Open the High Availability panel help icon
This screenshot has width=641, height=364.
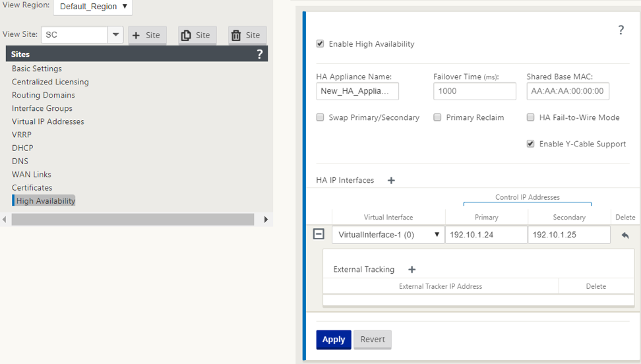click(621, 30)
